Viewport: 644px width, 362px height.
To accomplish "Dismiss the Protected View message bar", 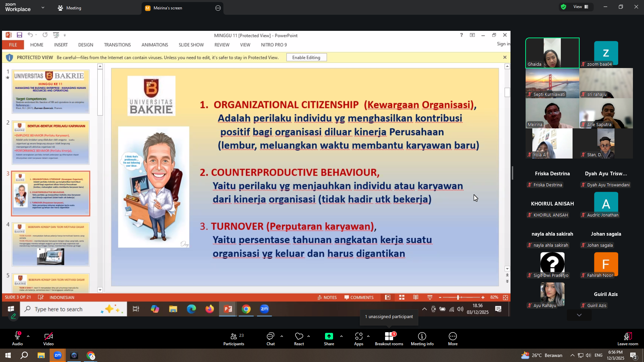I will pyautogui.click(x=505, y=57).
